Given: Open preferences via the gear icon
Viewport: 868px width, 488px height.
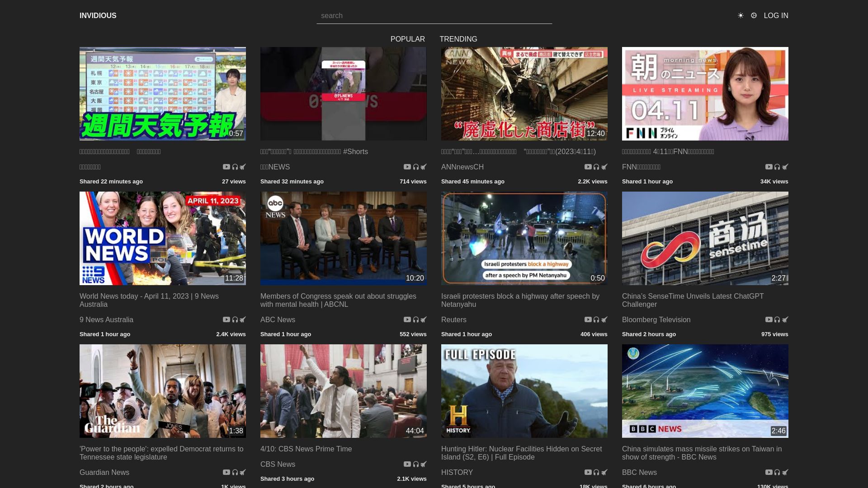Looking at the screenshot, I should point(754,15).
